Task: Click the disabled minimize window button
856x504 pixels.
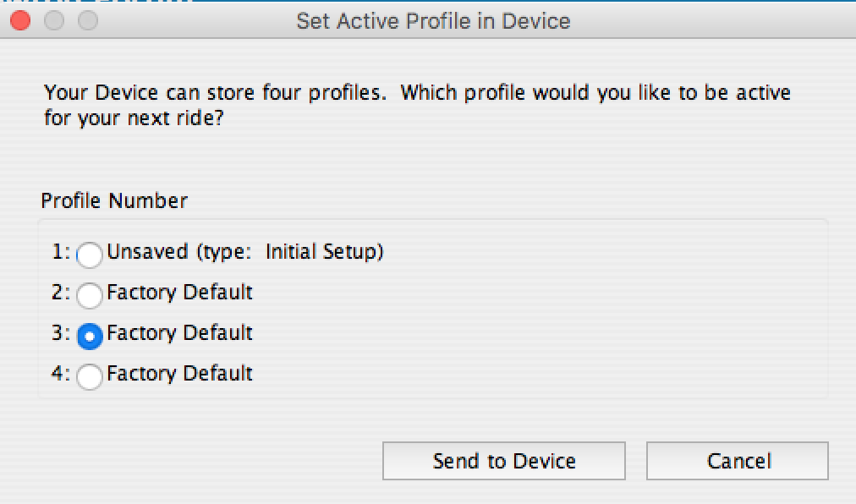Action: (54, 21)
